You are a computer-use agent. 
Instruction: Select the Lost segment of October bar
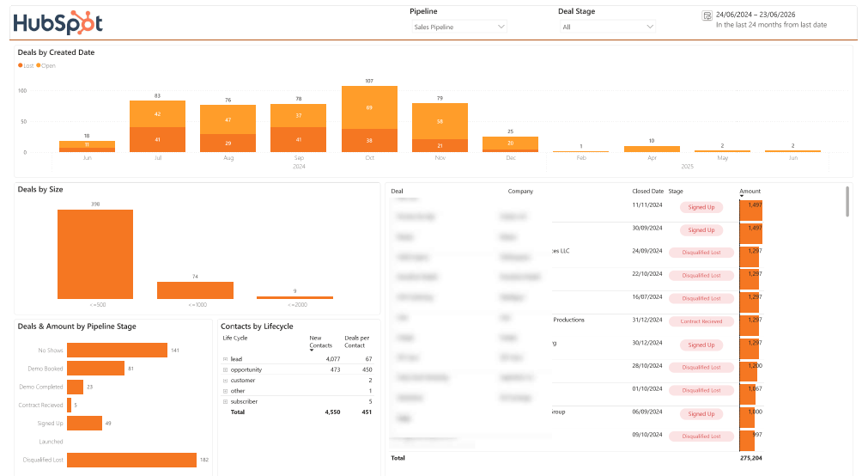[369, 141]
